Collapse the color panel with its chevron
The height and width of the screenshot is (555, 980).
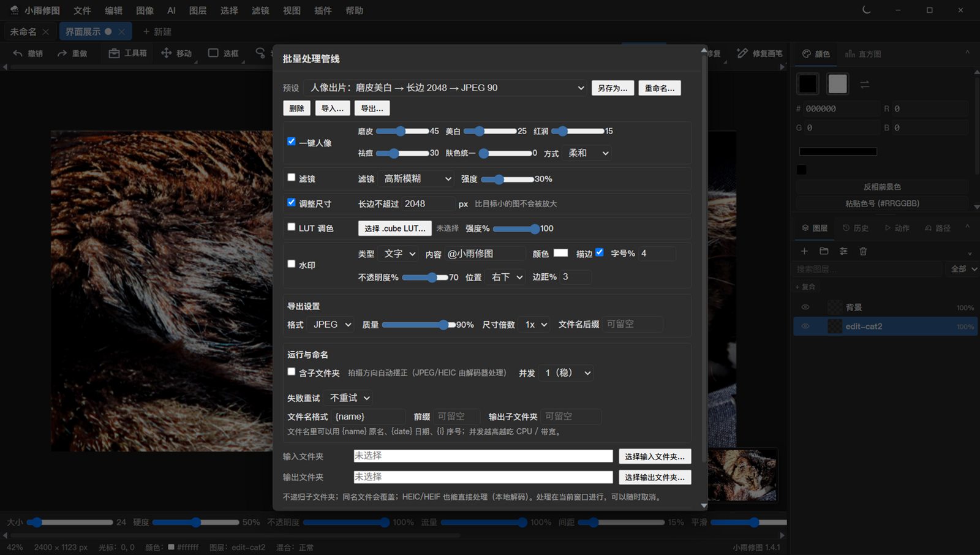(967, 53)
